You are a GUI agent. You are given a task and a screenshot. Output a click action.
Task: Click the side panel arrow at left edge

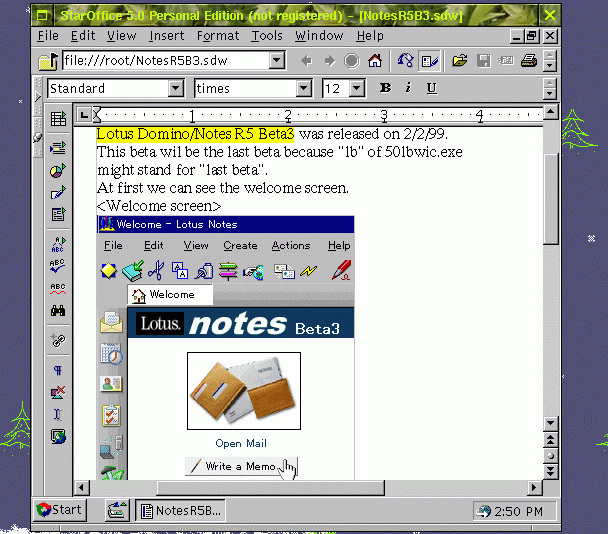pos(38,97)
